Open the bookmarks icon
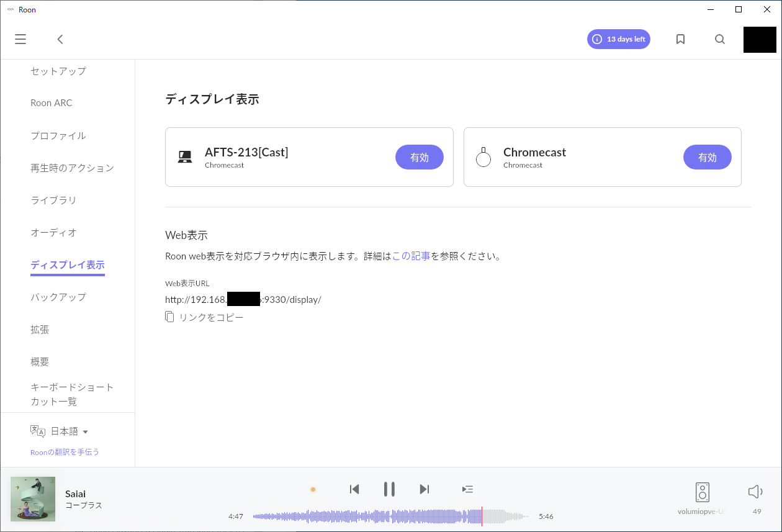The height and width of the screenshot is (532, 782). click(x=680, y=39)
